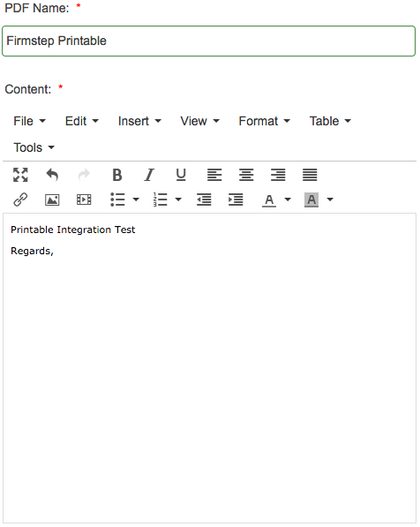
Task: Click the greyed redo arrow
Action: coord(84,175)
